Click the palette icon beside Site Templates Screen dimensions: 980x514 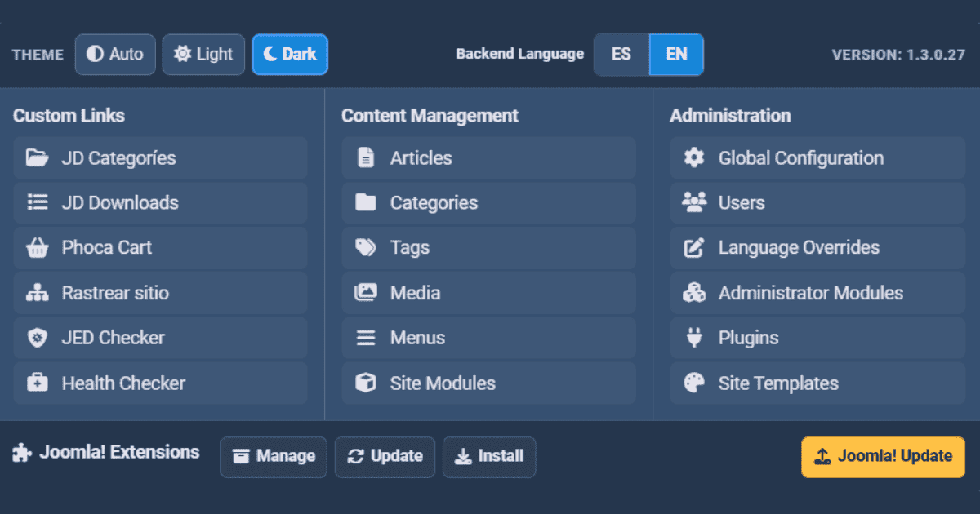pyautogui.click(x=694, y=383)
